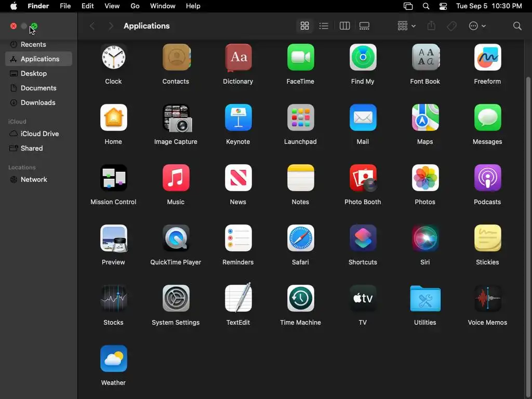
Task: Open the Help menu
Action: (193, 6)
